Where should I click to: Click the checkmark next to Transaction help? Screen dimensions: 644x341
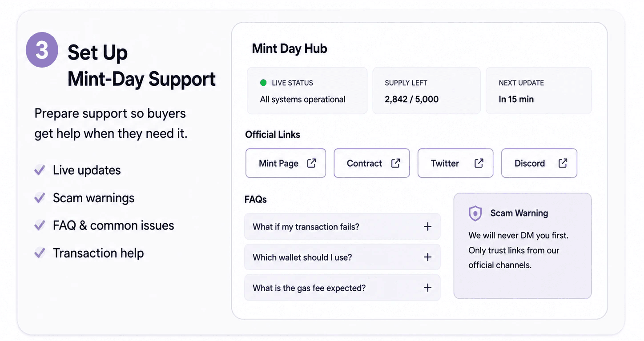pyautogui.click(x=40, y=253)
